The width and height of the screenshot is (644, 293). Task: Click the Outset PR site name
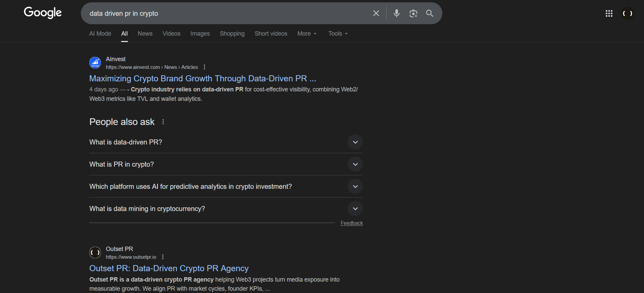tap(119, 249)
